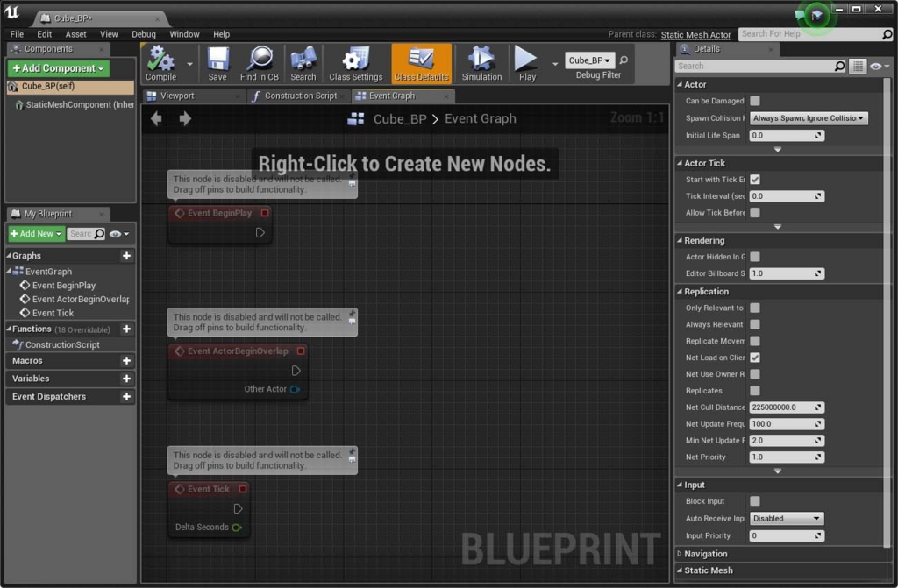Image resolution: width=898 pixels, height=588 pixels.
Task: Click the Search For Help magnifier icon
Action: 887,34
